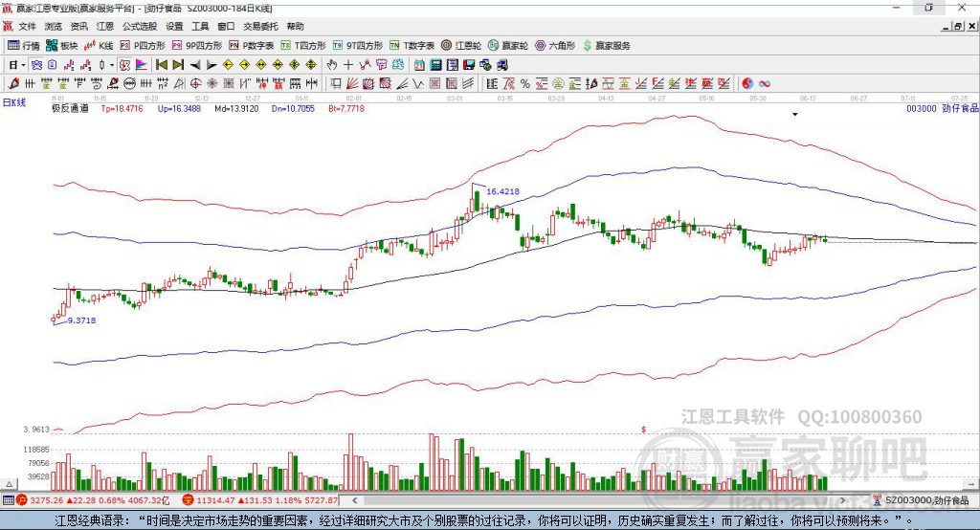
Task: Select the percent sign retracement tool
Action: [x=525, y=84]
